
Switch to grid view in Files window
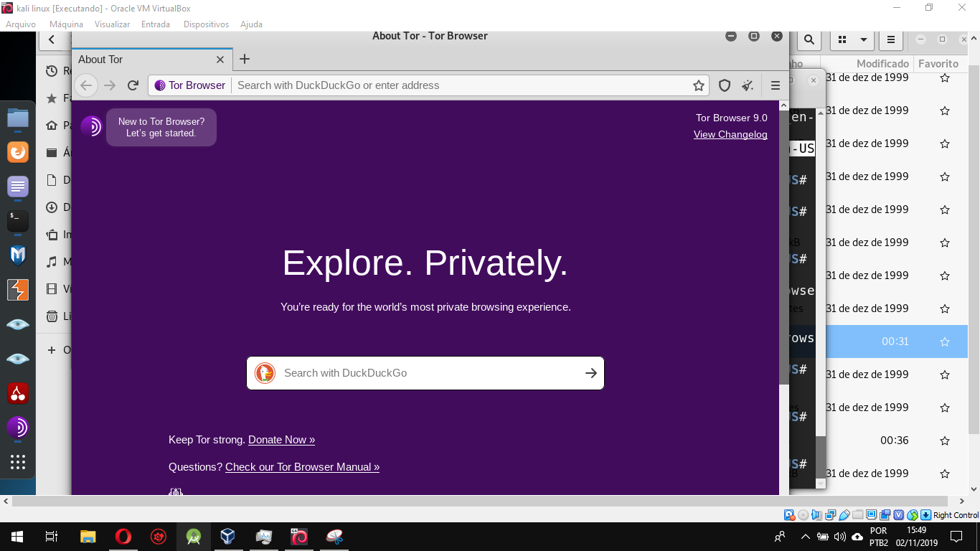[x=843, y=39]
